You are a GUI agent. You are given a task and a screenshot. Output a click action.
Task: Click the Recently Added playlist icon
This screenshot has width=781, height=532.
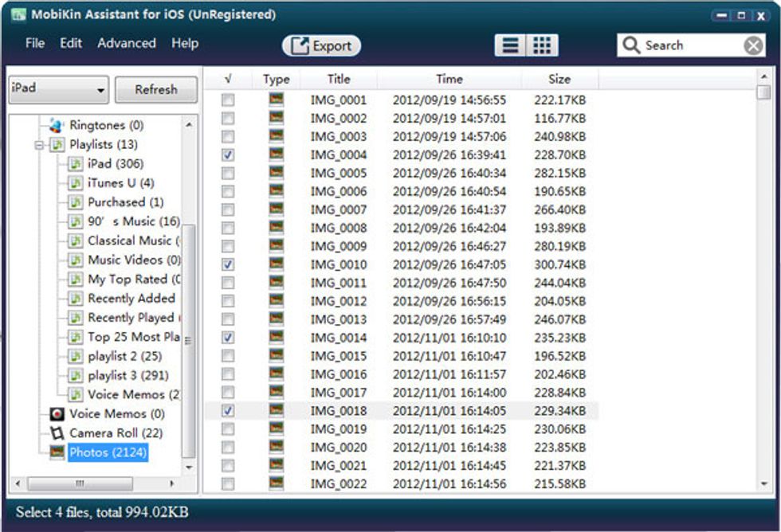click(x=75, y=299)
